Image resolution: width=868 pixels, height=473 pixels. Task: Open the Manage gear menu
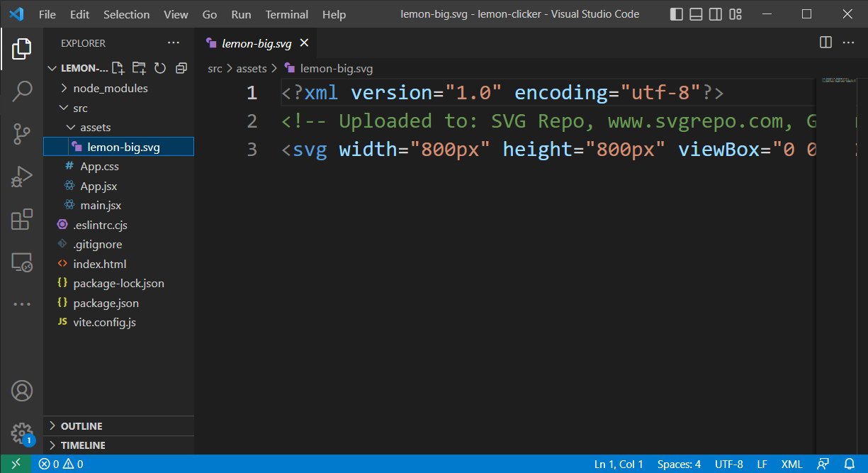22,433
